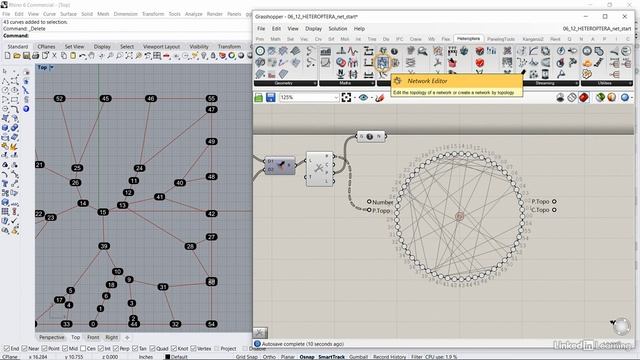Click the bar chart icon in Maths group
The height and width of the screenshot is (360, 640).
pyautogui.click(x=325, y=51)
